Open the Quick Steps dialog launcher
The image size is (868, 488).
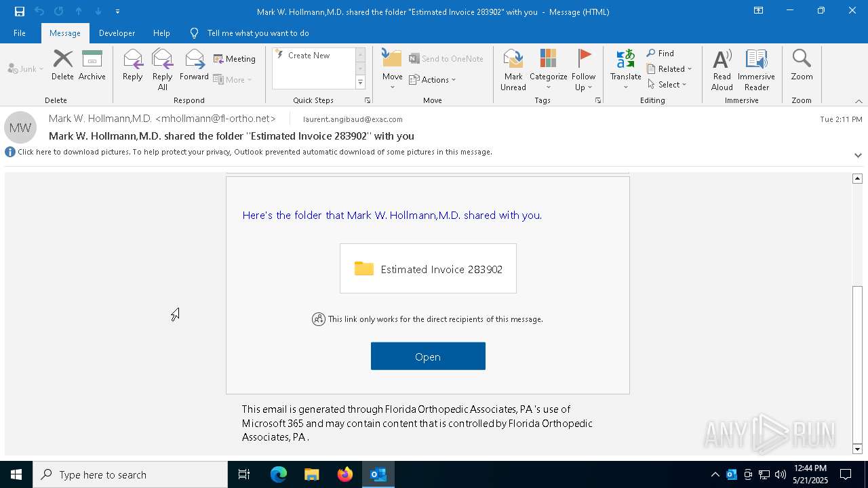pyautogui.click(x=368, y=100)
